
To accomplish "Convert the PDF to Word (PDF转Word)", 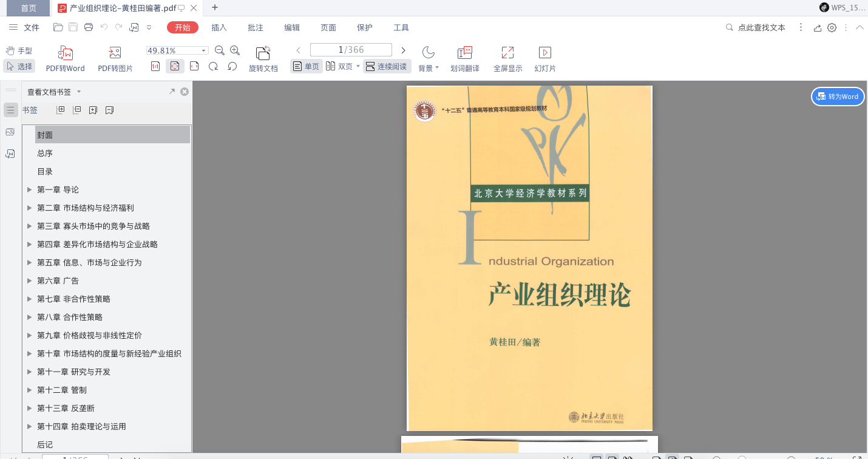I will pos(66,59).
